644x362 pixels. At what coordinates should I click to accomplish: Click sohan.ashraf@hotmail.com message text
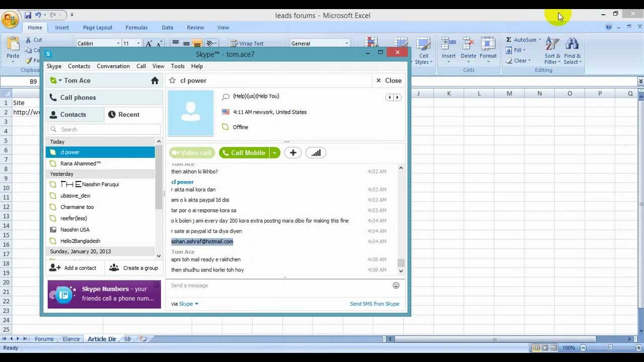click(202, 241)
